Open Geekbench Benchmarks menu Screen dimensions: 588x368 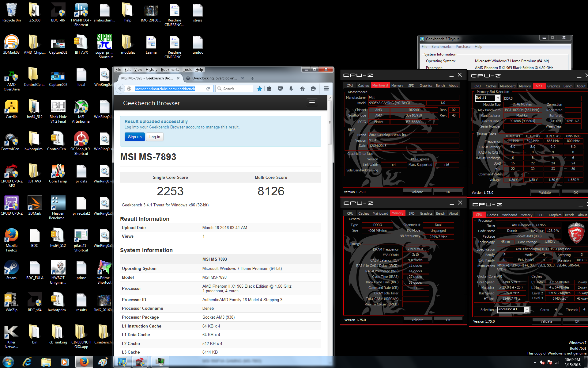441,47
